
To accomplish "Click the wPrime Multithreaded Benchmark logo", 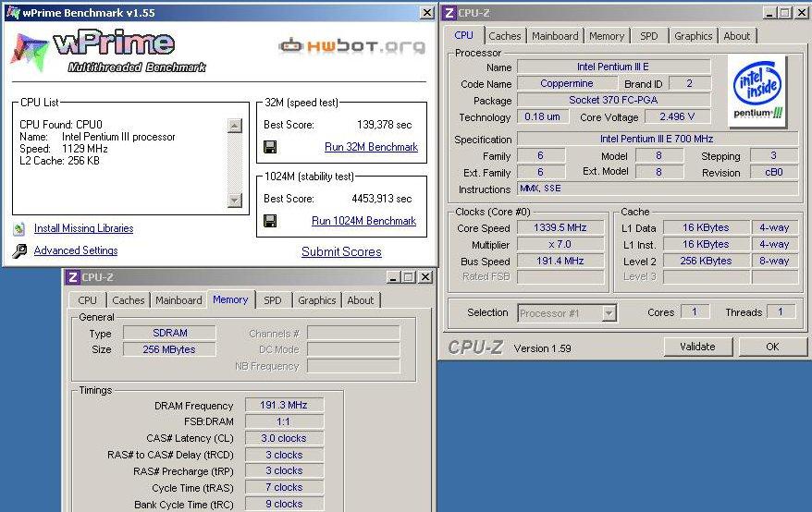I will pyautogui.click(x=109, y=51).
